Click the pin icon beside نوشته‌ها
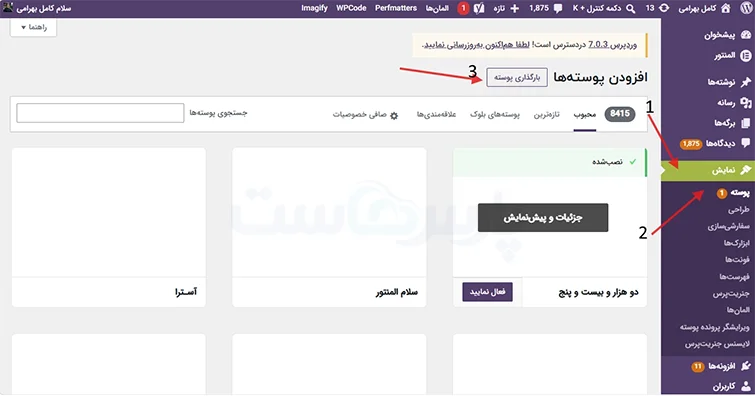Viewport: 755px width, 396px height. click(746, 82)
